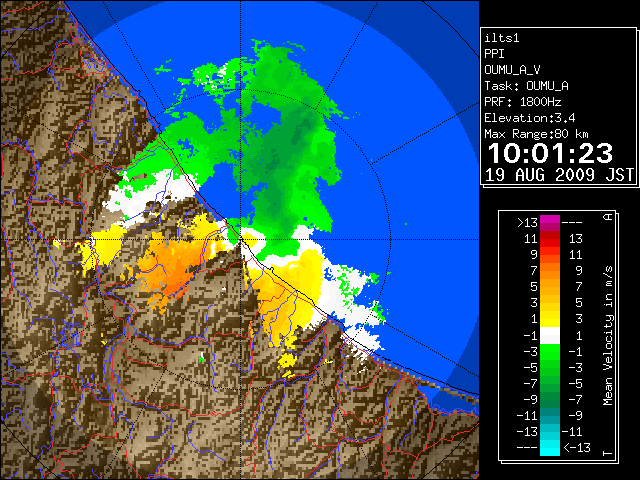Click the A letter beside the legend

pos(608,217)
